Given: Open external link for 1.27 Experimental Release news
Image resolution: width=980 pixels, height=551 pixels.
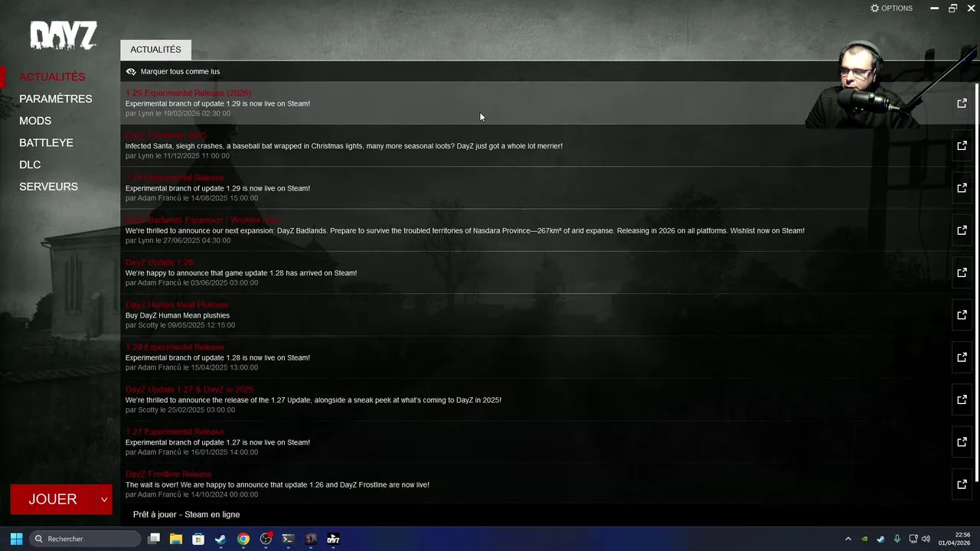Looking at the screenshot, I should point(962,442).
